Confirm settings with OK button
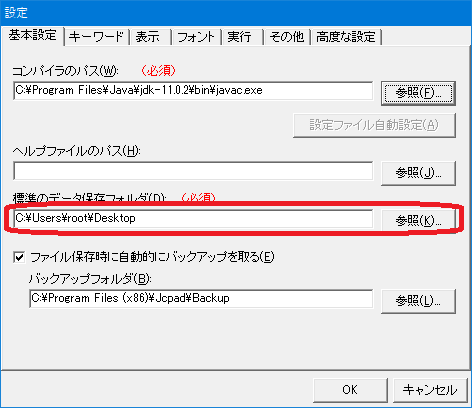 pos(350,390)
